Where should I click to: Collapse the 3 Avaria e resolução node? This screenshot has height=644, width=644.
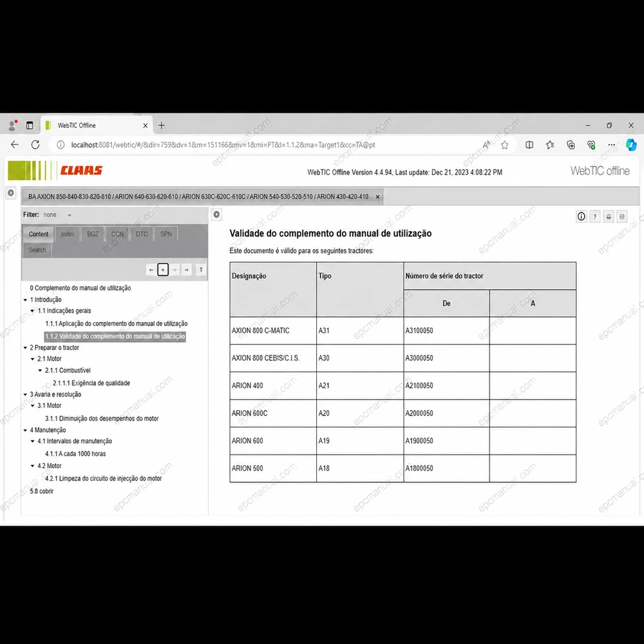coord(26,395)
